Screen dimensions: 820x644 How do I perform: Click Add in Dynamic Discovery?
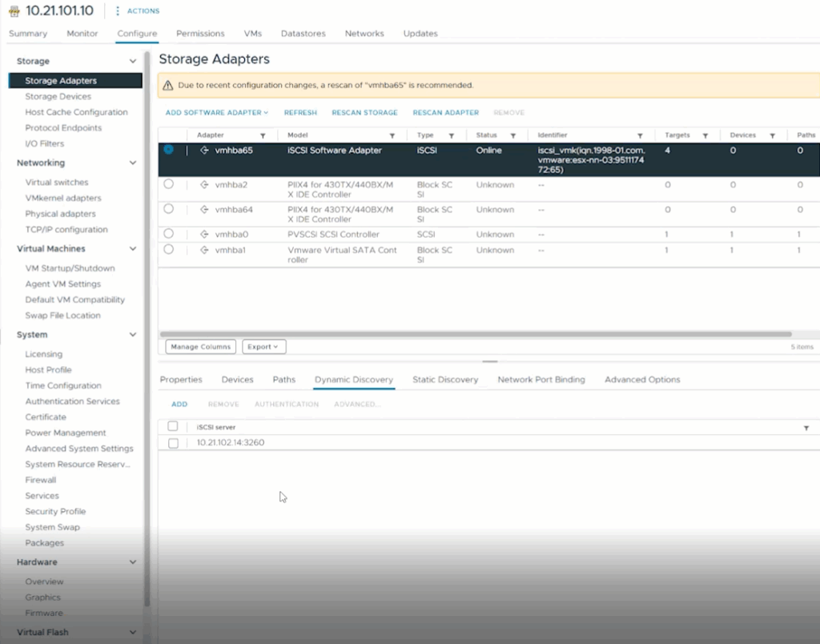click(179, 405)
